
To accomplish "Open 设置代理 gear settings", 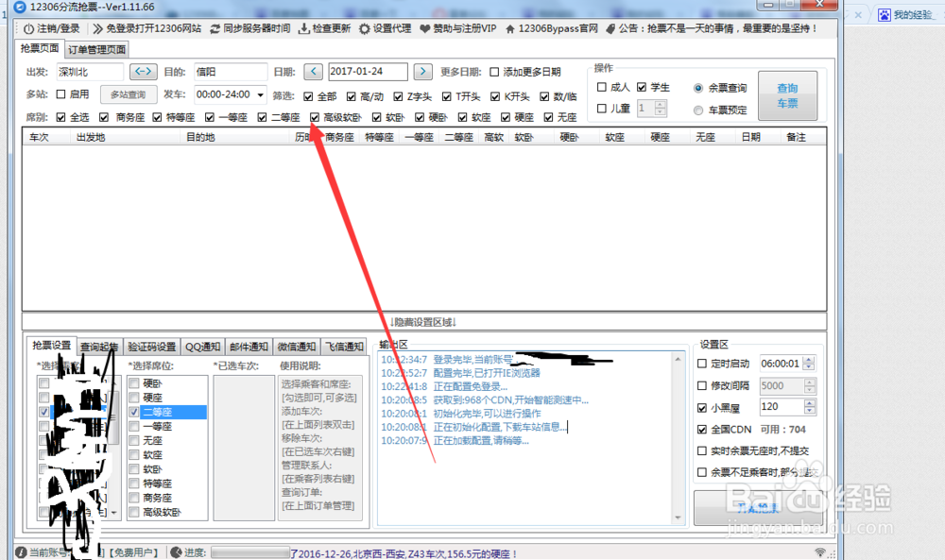I will coord(364,29).
